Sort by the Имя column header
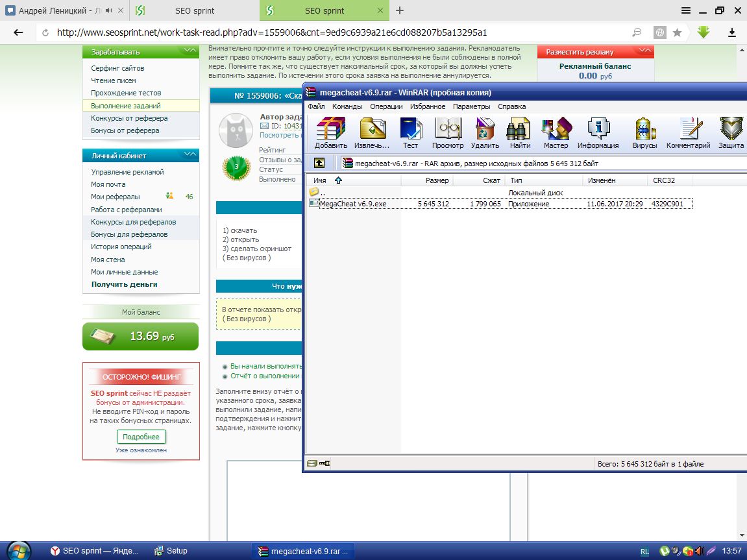This screenshot has width=747, height=560. pos(354,180)
